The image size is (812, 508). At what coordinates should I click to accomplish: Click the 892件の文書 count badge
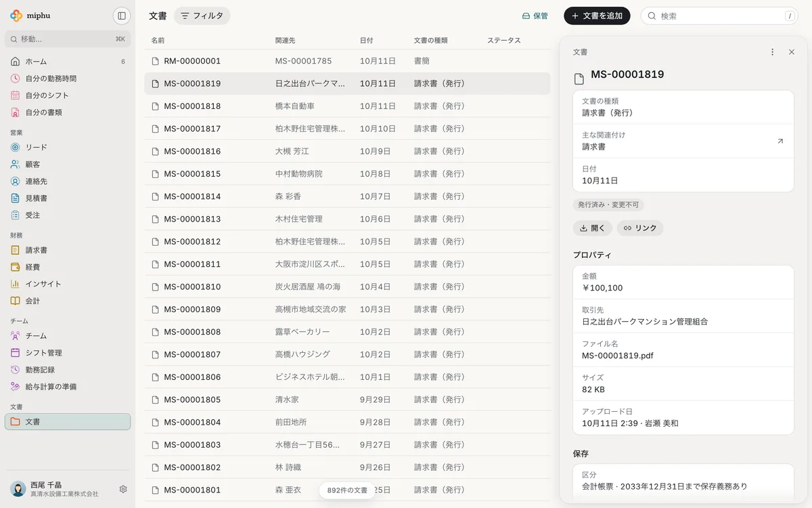[x=347, y=490]
